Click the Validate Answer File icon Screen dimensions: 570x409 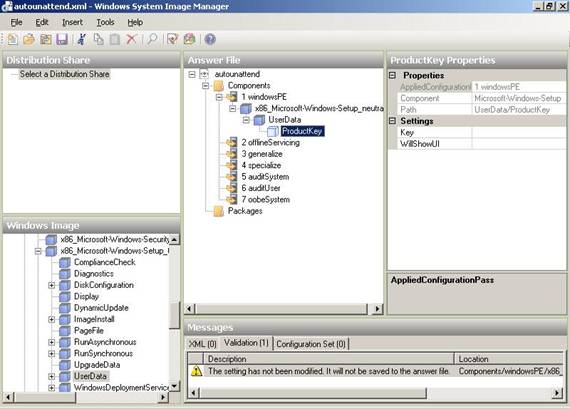tap(172, 39)
